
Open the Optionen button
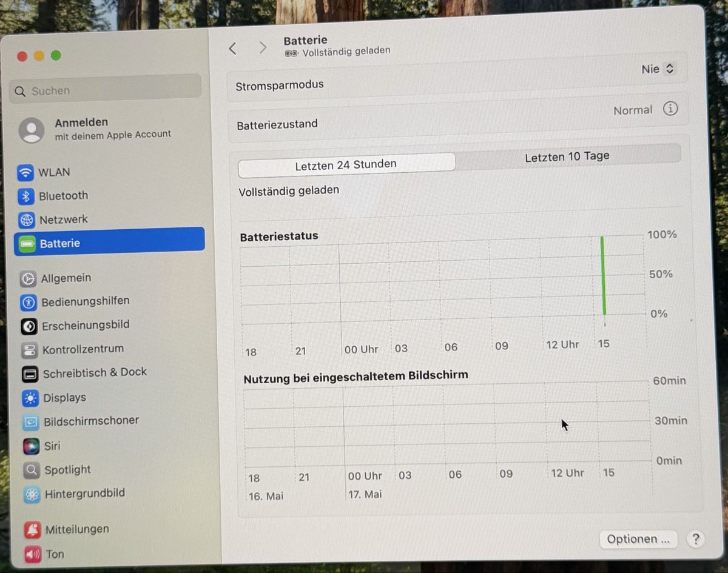(x=638, y=539)
